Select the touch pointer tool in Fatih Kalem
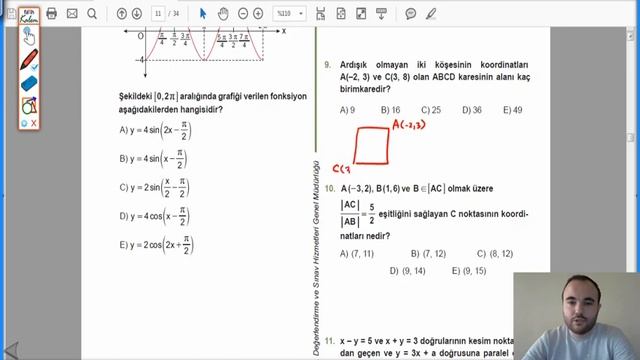This screenshot has width=640, height=360. click(x=29, y=36)
